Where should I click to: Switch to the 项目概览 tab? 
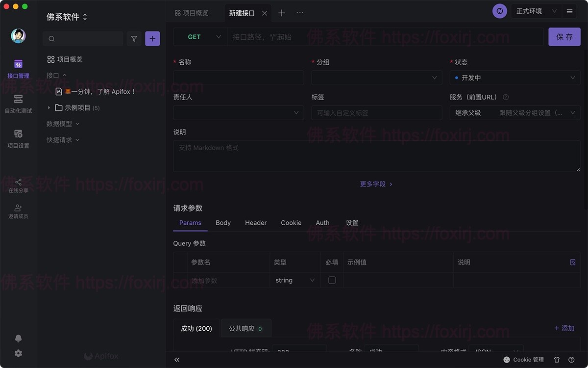pos(196,12)
